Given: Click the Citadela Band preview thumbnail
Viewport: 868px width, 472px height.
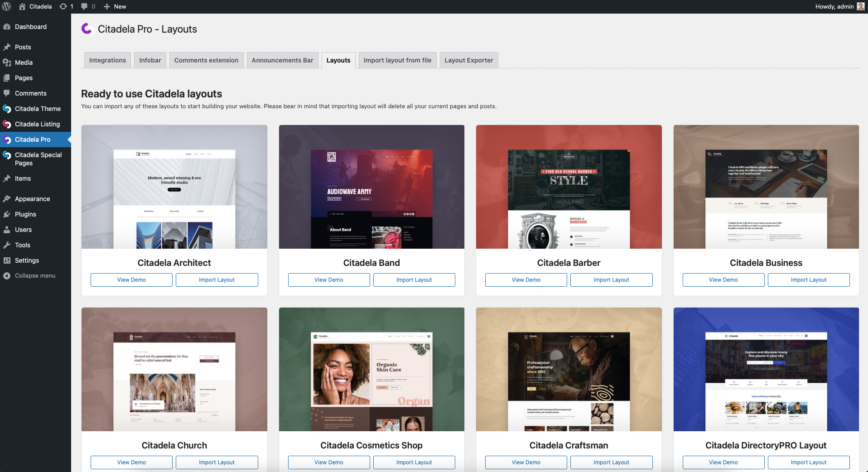Looking at the screenshot, I should [x=371, y=187].
